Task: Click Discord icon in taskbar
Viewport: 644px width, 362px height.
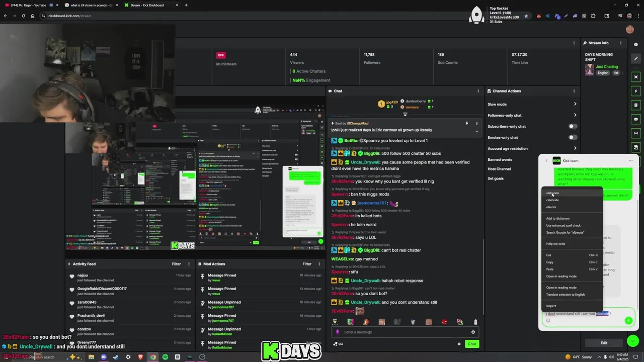Action: coord(104,357)
